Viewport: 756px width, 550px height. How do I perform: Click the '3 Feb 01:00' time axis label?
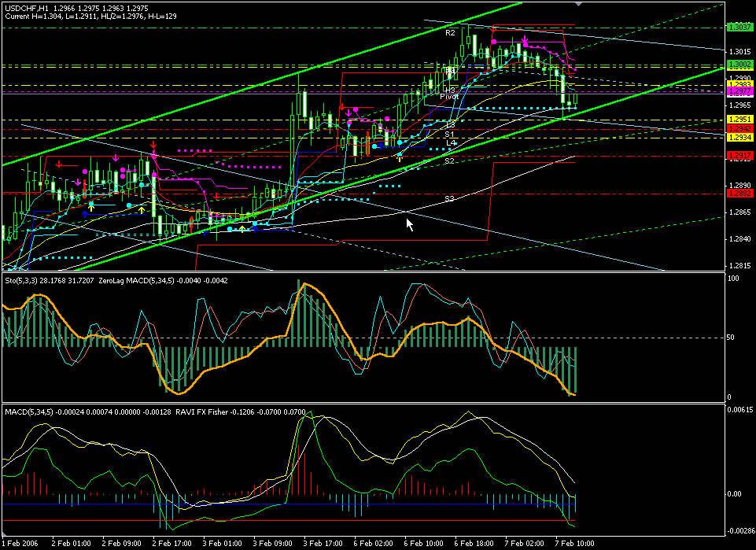pos(222,543)
